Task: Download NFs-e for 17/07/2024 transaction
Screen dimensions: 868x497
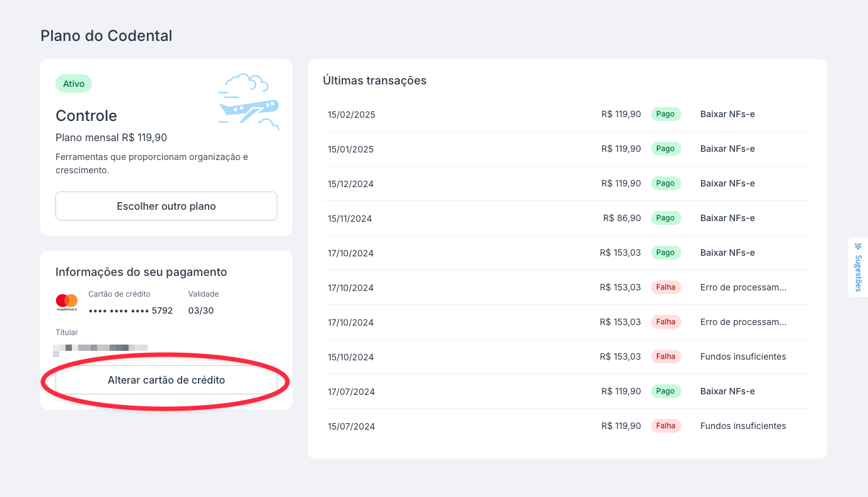Action: pos(727,391)
